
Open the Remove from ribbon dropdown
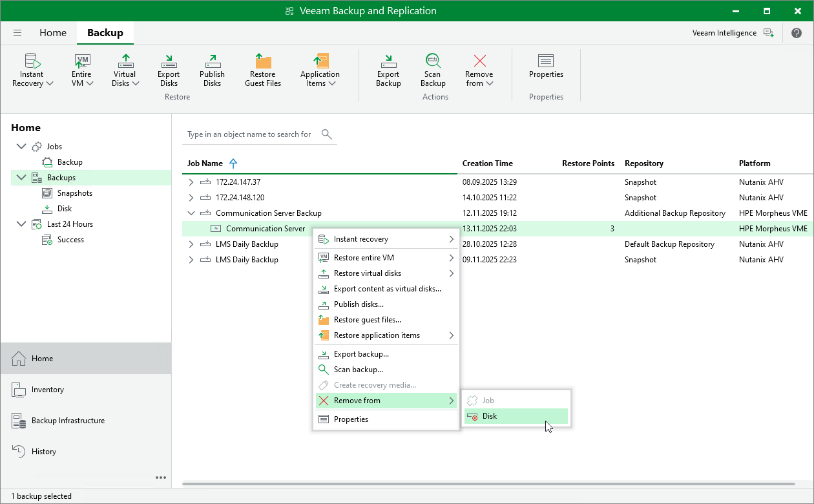479,70
